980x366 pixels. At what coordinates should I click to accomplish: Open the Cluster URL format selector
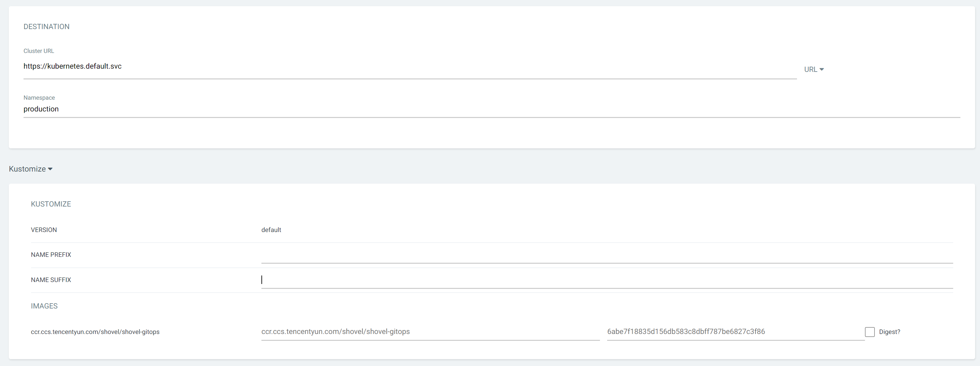(x=814, y=69)
